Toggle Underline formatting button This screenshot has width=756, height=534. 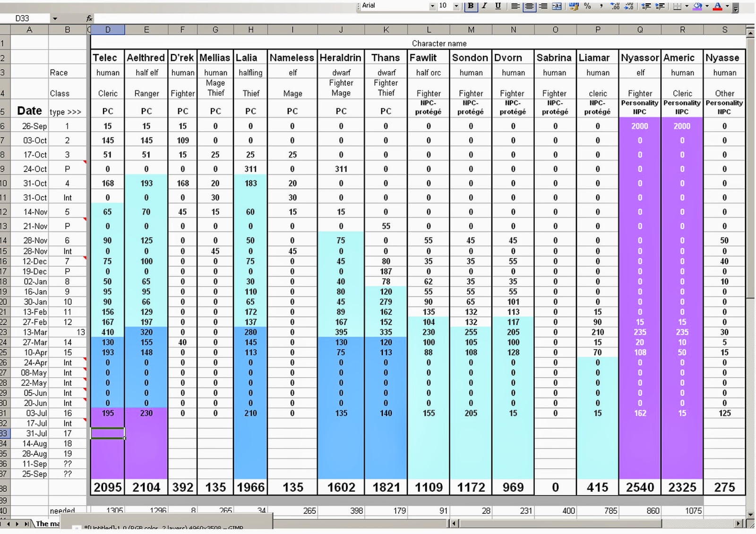pyautogui.click(x=498, y=6)
